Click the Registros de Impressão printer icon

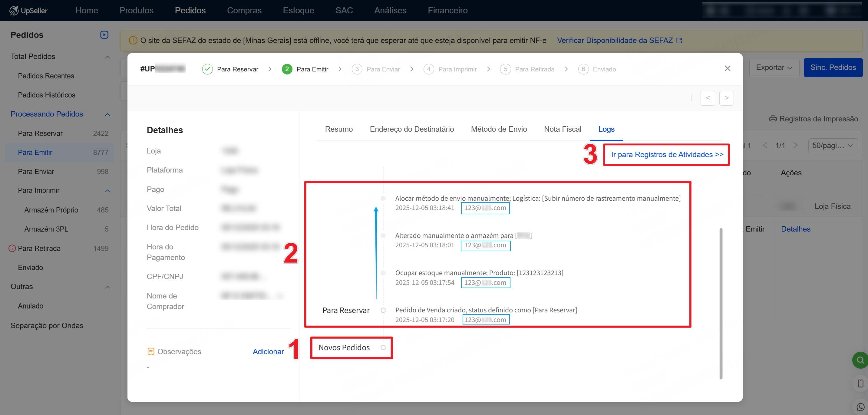pos(773,119)
